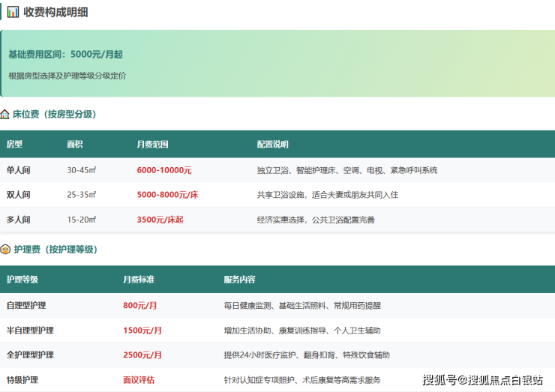Select the 半自理型护理 row label
Viewport: 555px width, 392px height.
[x=30, y=331]
